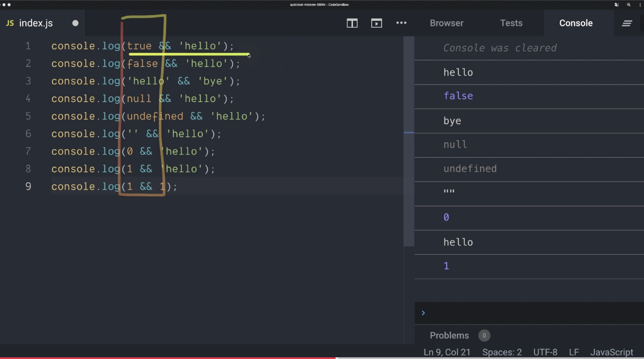The width and height of the screenshot is (644, 359).
Task: Switch to the Tests tab
Action: (511, 23)
